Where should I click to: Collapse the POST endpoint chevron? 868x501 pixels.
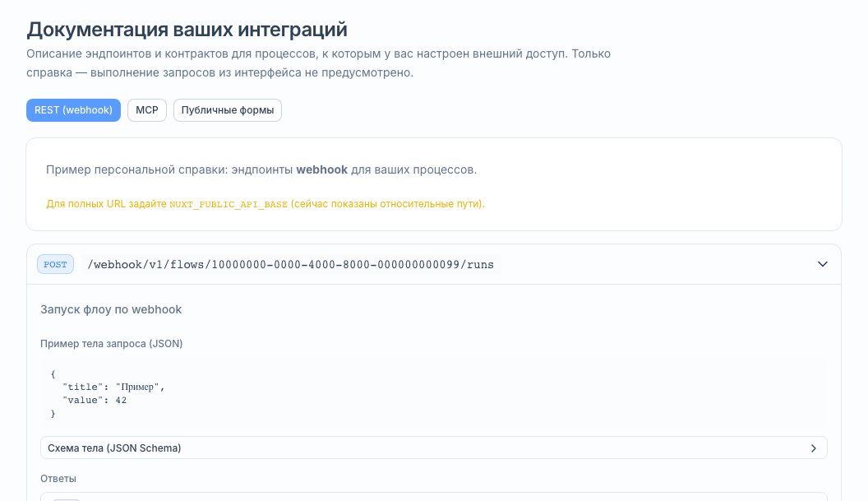823,264
